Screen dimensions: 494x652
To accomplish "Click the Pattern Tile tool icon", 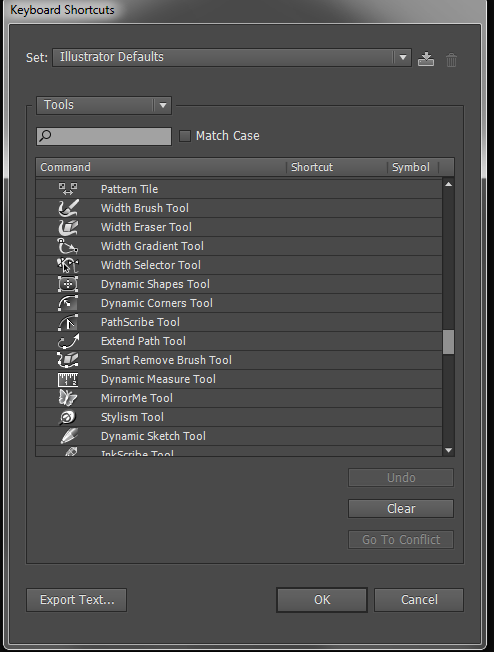I will [x=68, y=189].
